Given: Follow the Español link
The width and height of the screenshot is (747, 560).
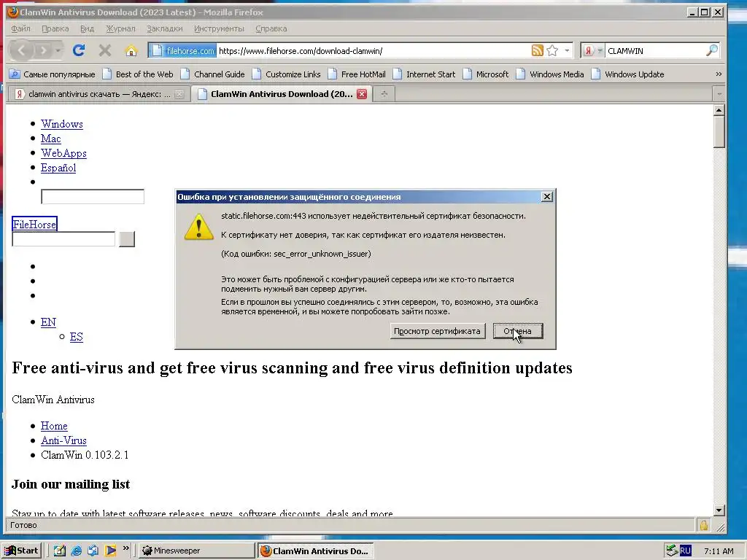Looking at the screenshot, I should [x=58, y=168].
